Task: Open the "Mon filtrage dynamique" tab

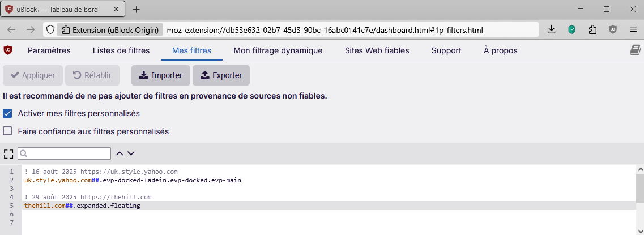Action: [x=278, y=50]
